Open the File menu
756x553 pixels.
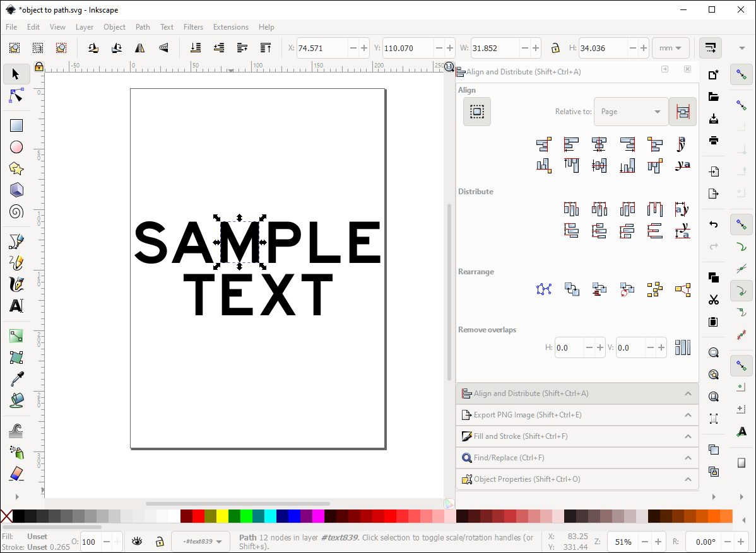coord(11,27)
